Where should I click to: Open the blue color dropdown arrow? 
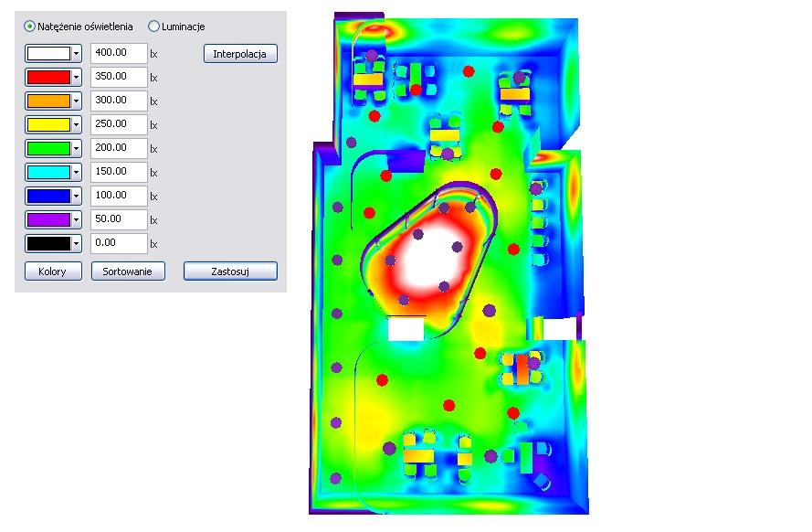tap(77, 197)
